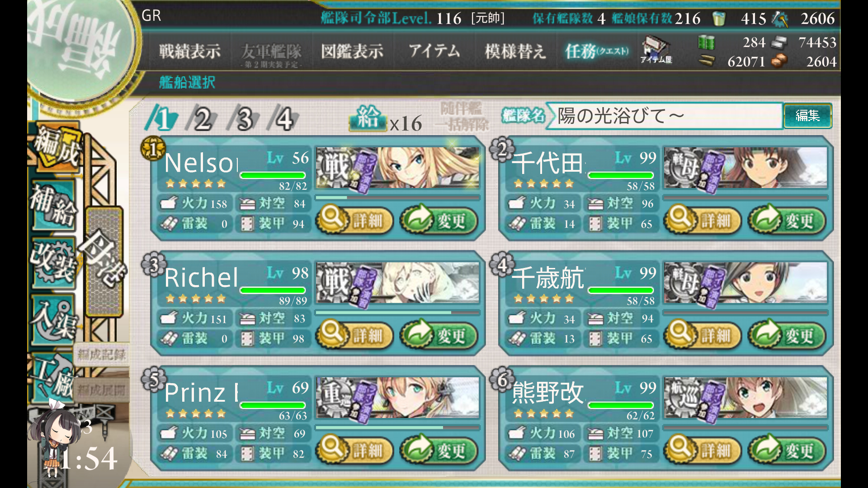The image size is (868, 488).
Task: Open the 編成 fleet composition sidebar icon
Action: (57, 149)
